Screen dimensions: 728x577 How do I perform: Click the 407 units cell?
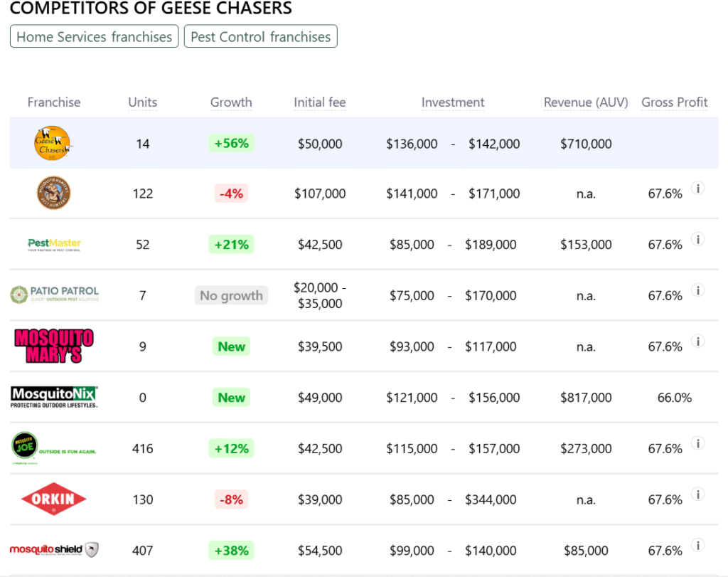tap(142, 551)
